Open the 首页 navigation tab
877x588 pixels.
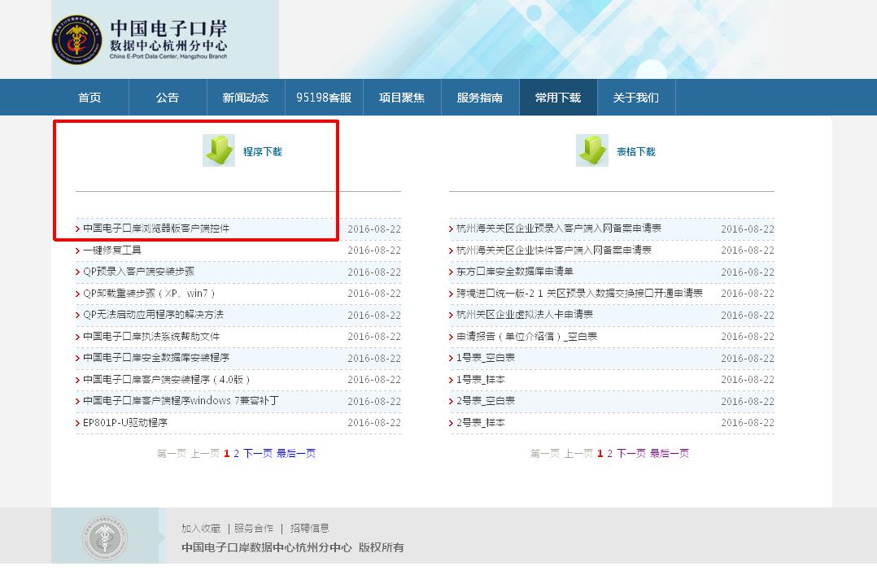click(89, 98)
